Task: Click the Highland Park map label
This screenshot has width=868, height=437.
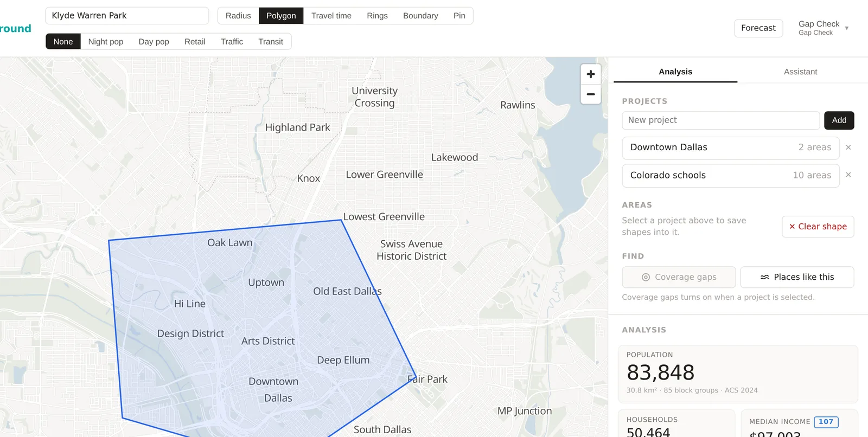Action: click(297, 127)
